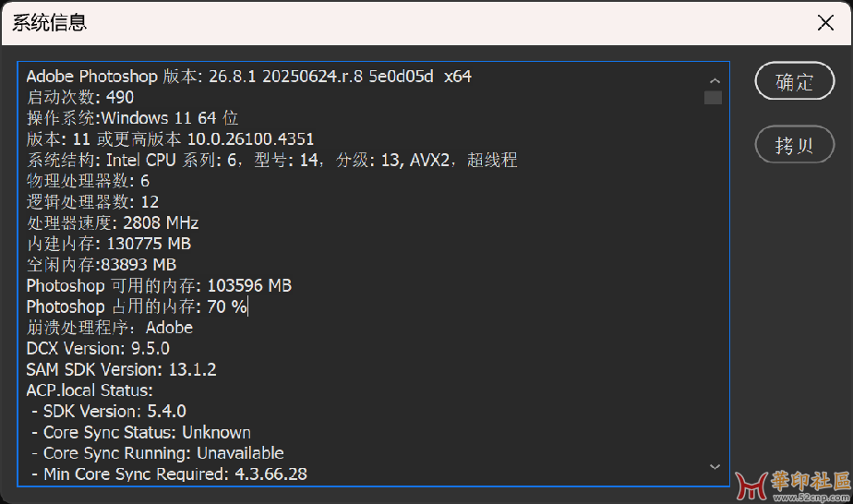Click the scroll up arrow
This screenshot has height=504, width=853.
[715, 80]
